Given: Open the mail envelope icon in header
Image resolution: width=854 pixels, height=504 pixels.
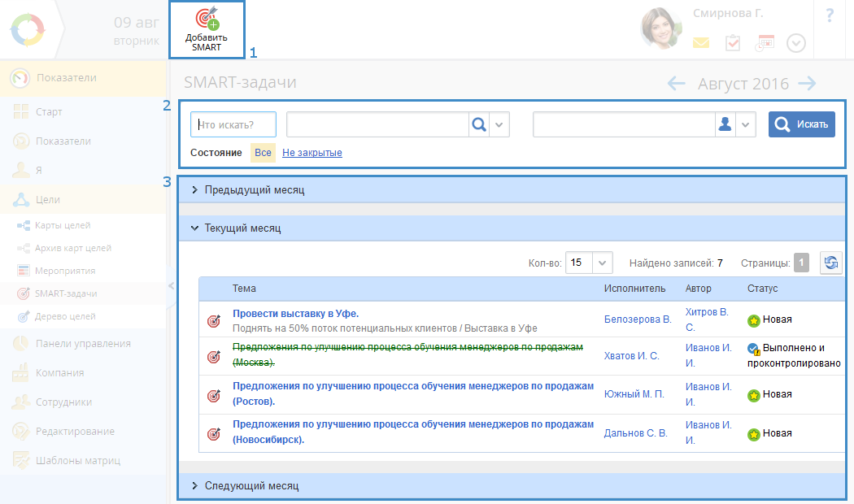Looking at the screenshot, I should tap(701, 43).
